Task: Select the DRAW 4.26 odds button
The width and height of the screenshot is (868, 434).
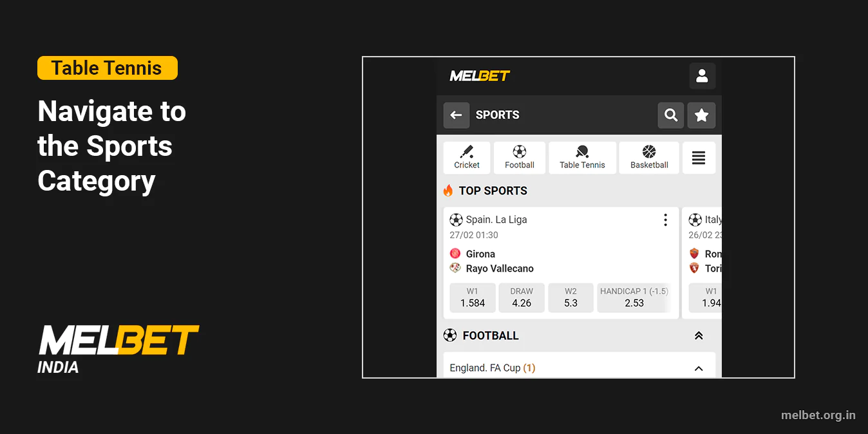Action: pyautogui.click(x=521, y=297)
